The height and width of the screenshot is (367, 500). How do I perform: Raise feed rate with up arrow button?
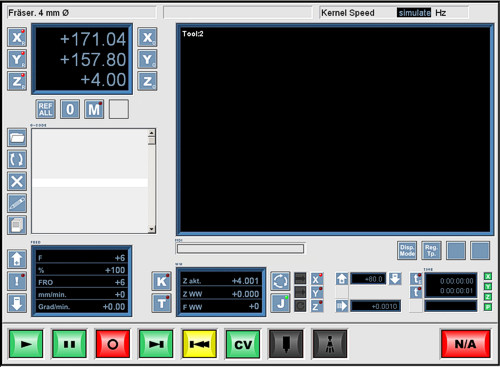(x=17, y=259)
